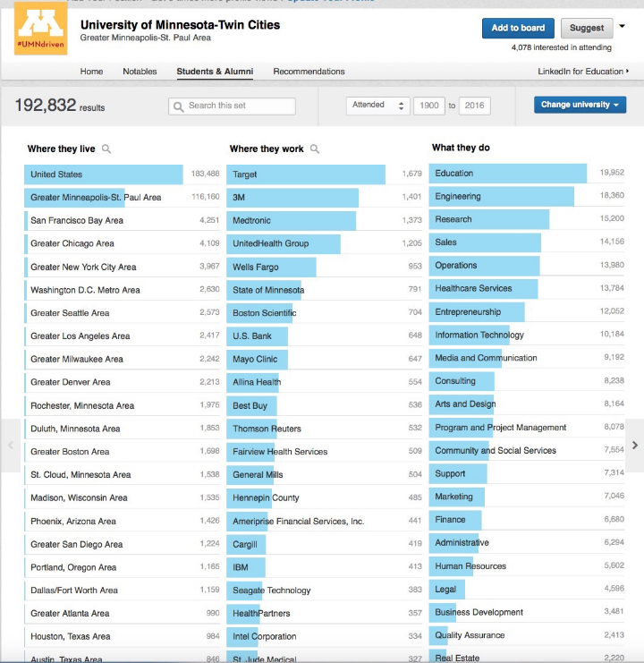This screenshot has width=644, height=663.
Task: Select Greater Denver Area row
Action: tap(123, 382)
